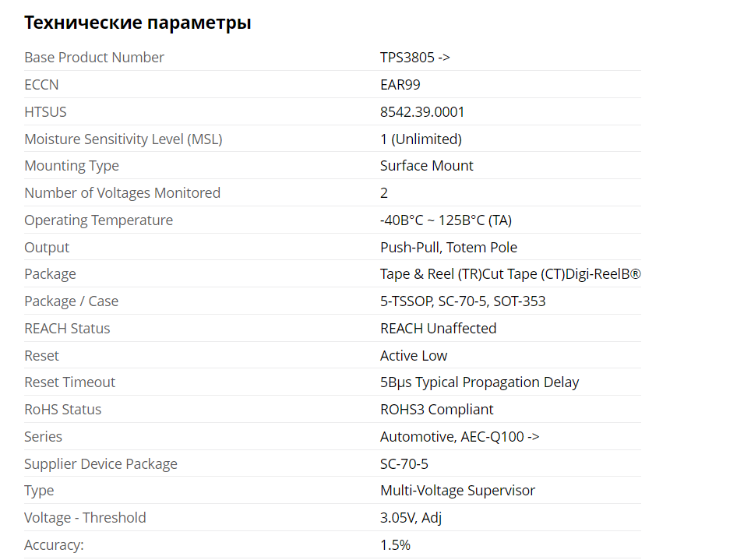Select the '5Bµs Typical Propagation Delay' value

coord(479,382)
